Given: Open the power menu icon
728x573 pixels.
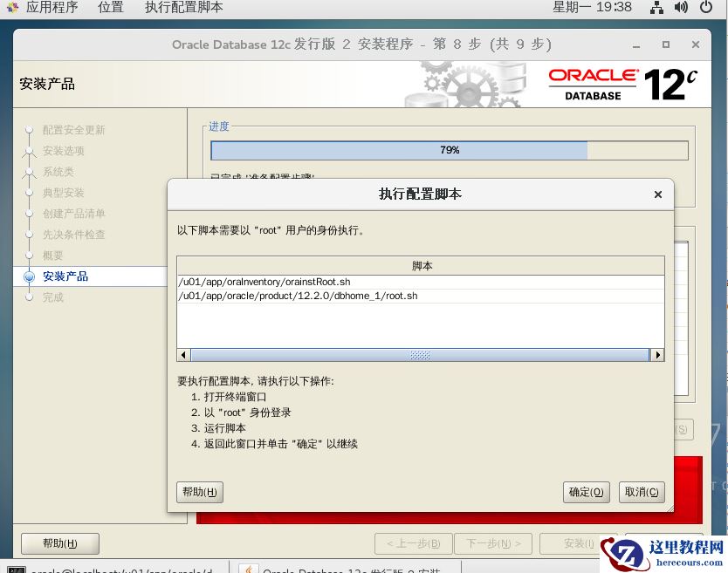Looking at the screenshot, I should click(706, 7).
